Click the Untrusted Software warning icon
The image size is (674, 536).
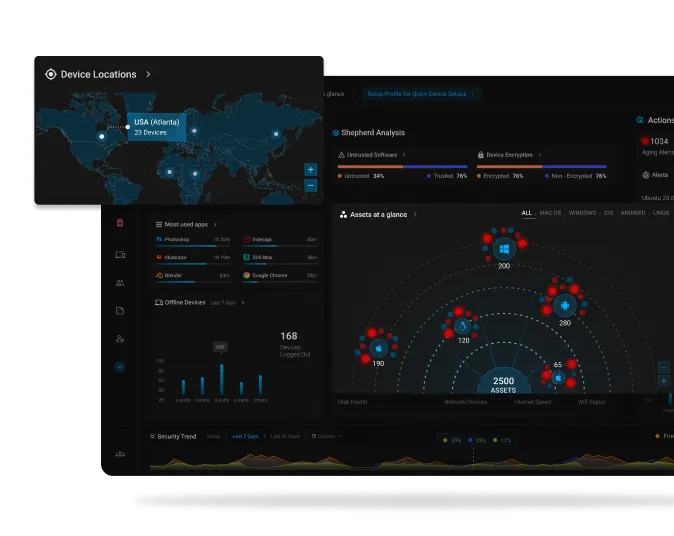coord(341,155)
